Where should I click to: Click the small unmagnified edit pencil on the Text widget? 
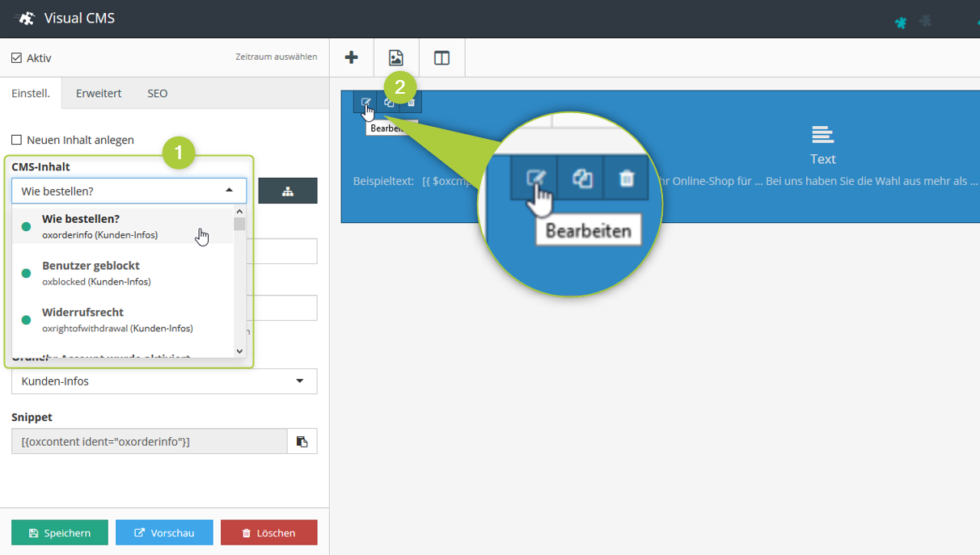click(365, 102)
